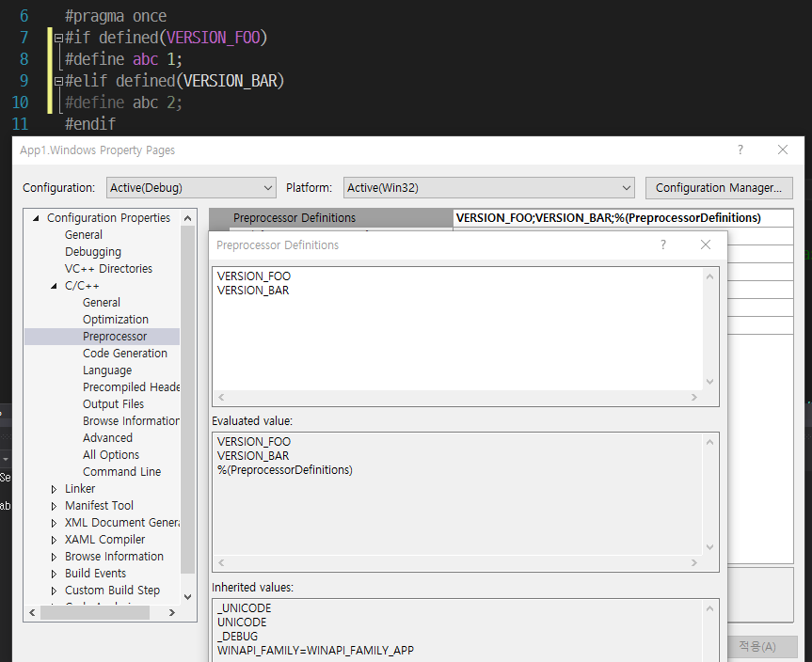Open the Configuration dropdown Active(Debug)
The height and width of the screenshot is (662, 812).
click(x=191, y=187)
